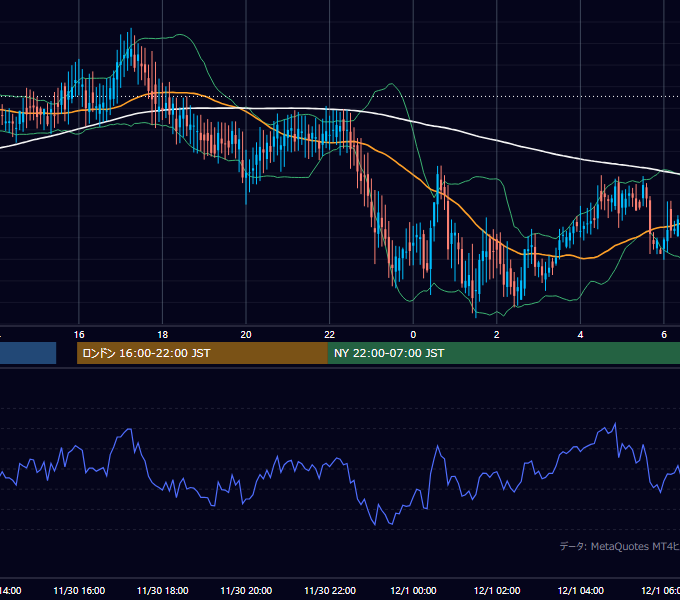
Task: Click the MetaQuotes MT4 data attribution text
Action: 620,547
